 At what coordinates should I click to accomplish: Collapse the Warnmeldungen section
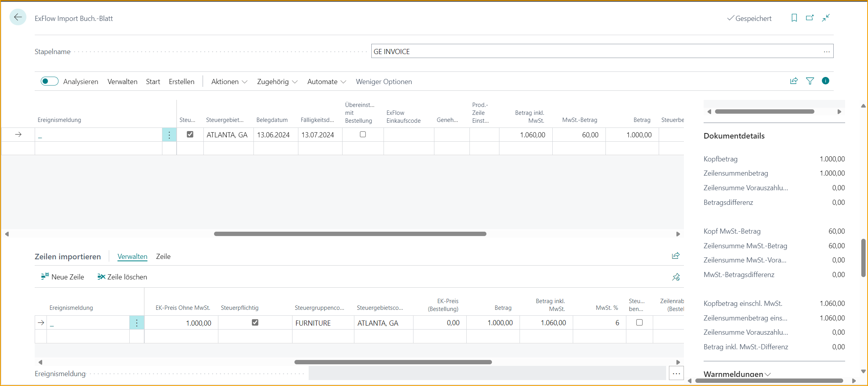pos(768,374)
